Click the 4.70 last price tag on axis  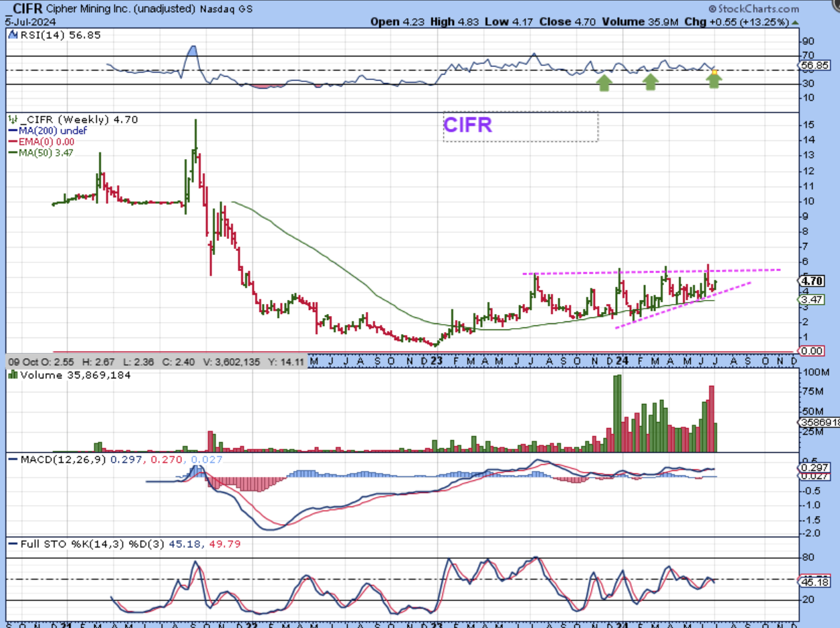click(x=811, y=281)
